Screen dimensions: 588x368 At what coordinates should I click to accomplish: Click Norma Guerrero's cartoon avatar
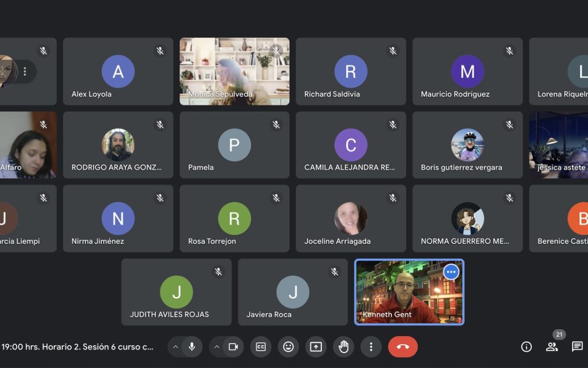coord(467,219)
